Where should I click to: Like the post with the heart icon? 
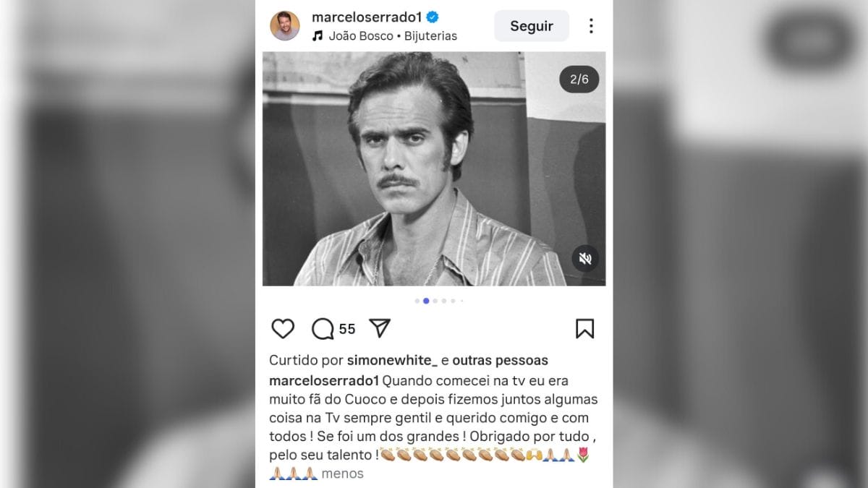coord(283,329)
